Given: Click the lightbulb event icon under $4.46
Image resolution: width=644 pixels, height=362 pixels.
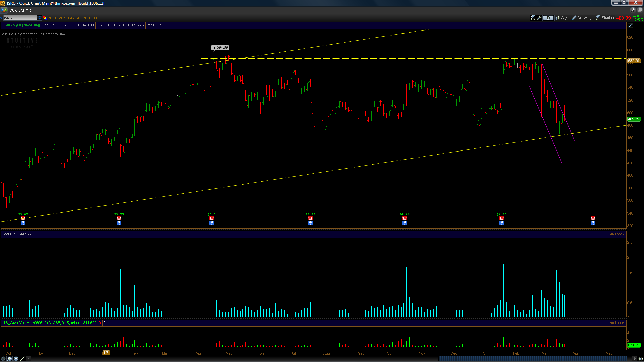Looking at the screenshot, I should tap(405, 223).
